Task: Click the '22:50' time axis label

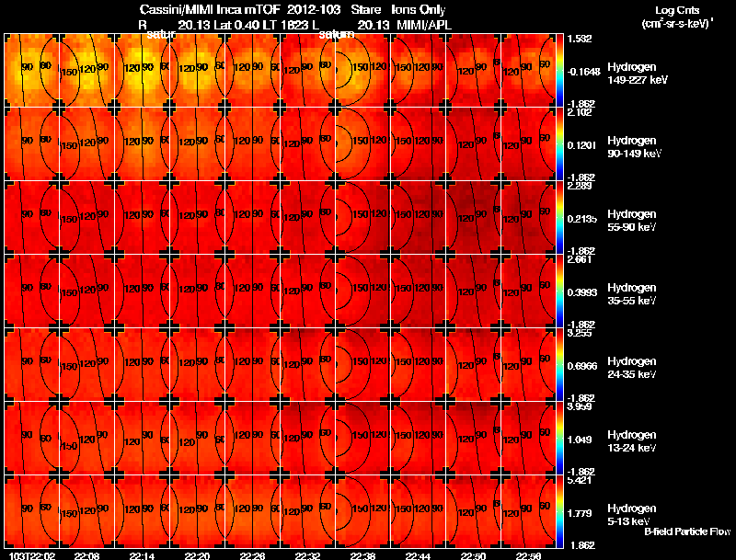Action: 473,555
